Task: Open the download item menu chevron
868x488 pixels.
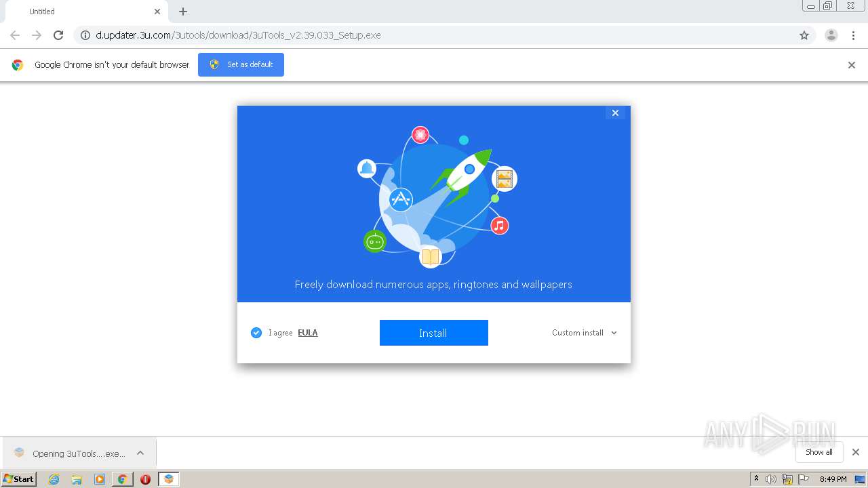Action: pyautogui.click(x=140, y=453)
